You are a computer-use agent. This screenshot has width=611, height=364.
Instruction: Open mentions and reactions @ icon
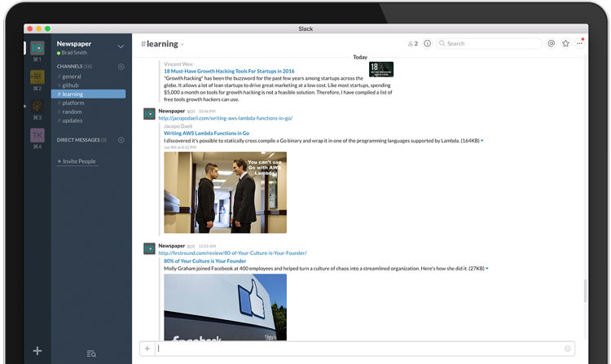click(551, 44)
